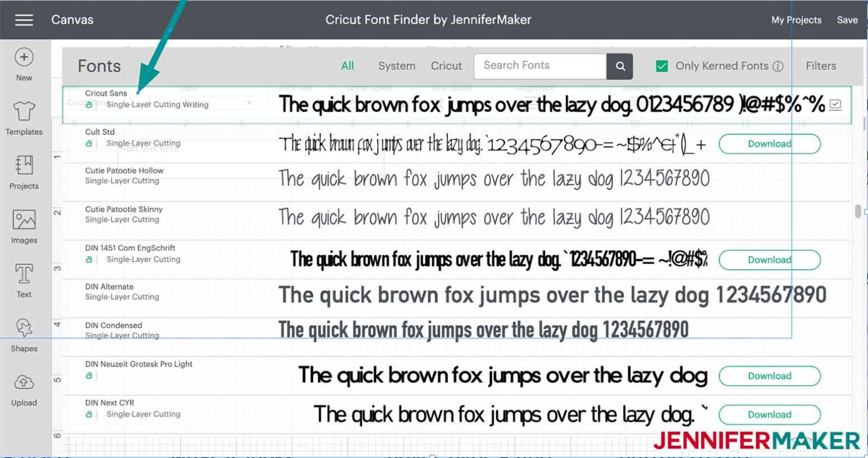Click the DIN Next CYR preview sentence
This screenshot has height=458, width=868.
click(511, 415)
